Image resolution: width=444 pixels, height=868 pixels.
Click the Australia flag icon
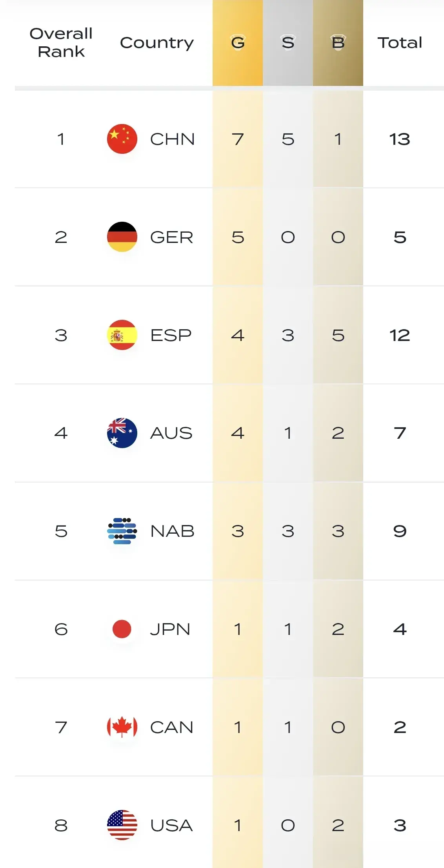pyautogui.click(x=122, y=433)
